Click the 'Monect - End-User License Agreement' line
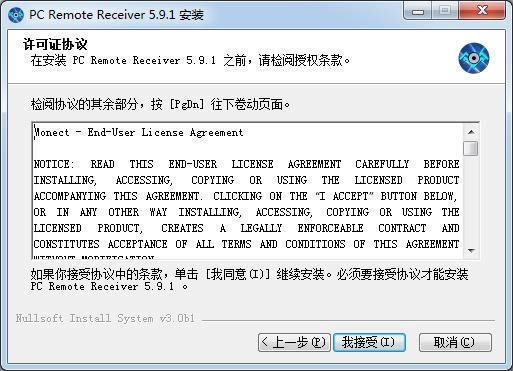 [x=139, y=133]
